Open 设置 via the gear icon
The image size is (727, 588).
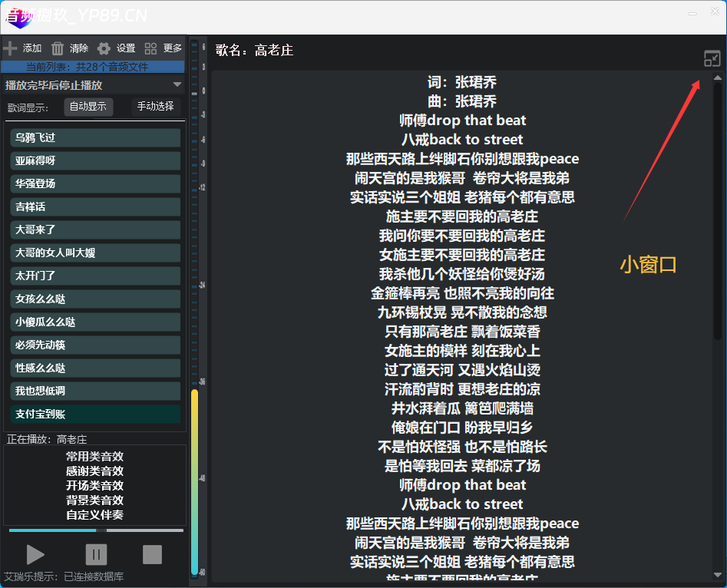(x=104, y=48)
